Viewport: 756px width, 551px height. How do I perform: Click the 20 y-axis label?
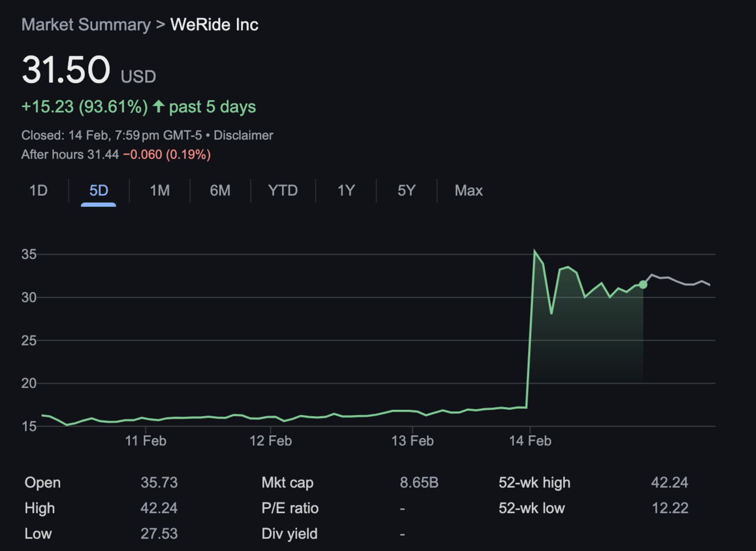[x=29, y=384]
